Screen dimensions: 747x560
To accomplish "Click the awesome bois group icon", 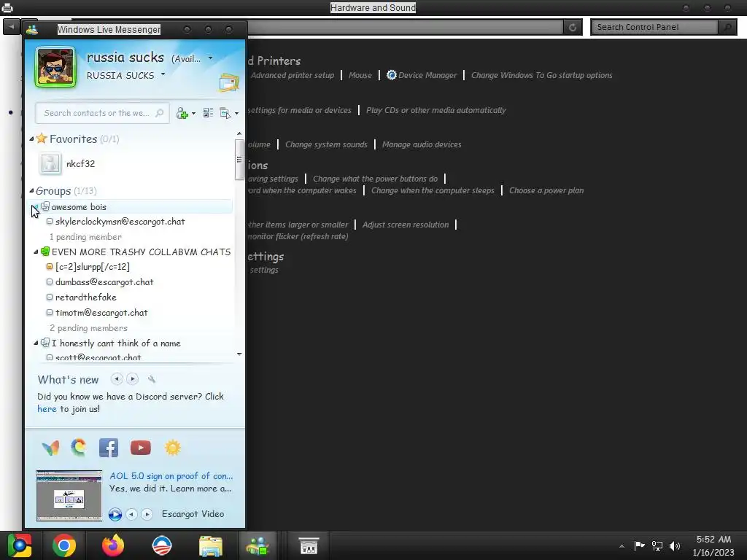I will pos(45,206).
